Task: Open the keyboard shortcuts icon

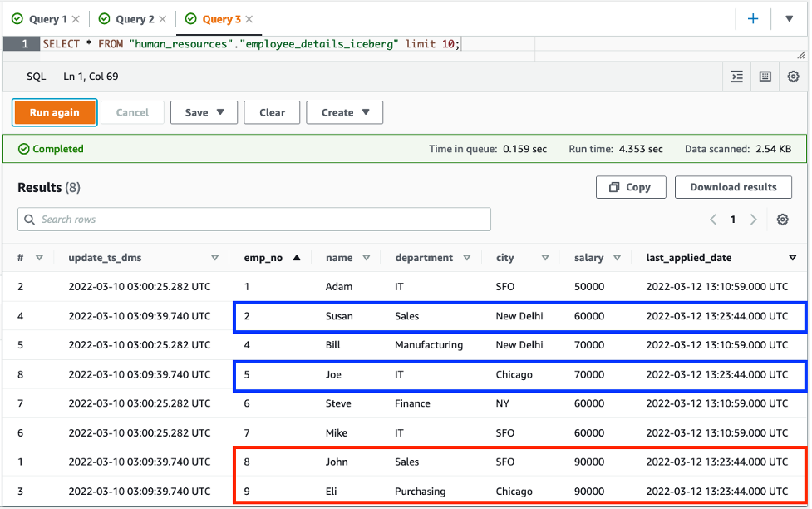Action: pyautogui.click(x=765, y=77)
